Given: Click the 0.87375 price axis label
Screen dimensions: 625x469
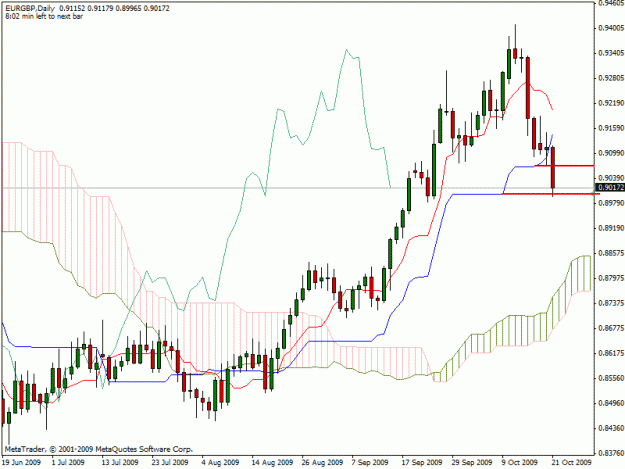Looking at the screenshot, I should coord(611,303).
